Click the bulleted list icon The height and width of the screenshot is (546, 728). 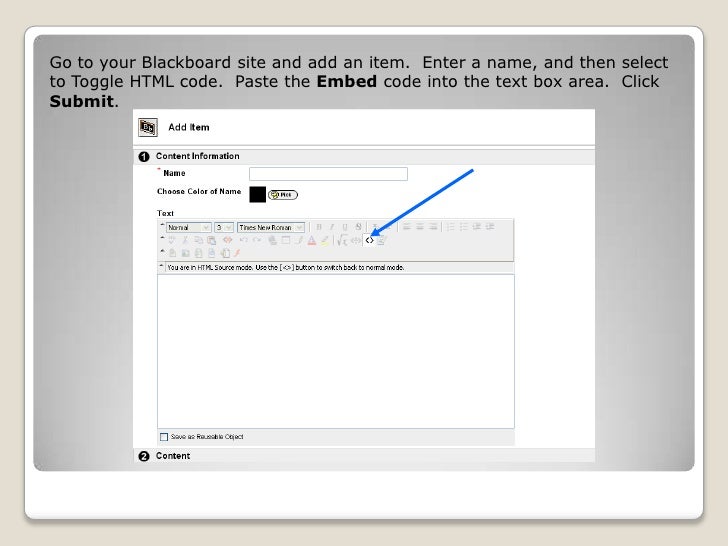(x=463, y=227)
